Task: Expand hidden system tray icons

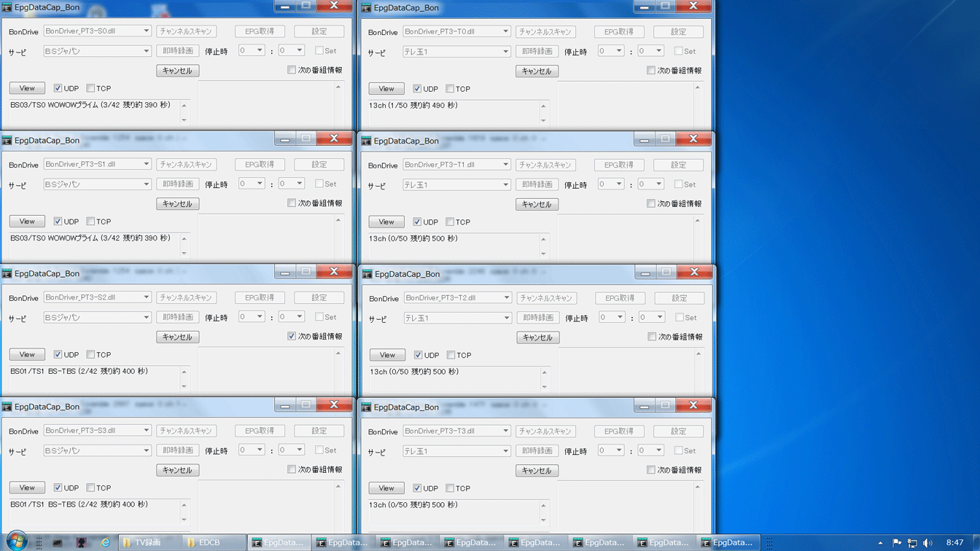Action: pos(880,542)
